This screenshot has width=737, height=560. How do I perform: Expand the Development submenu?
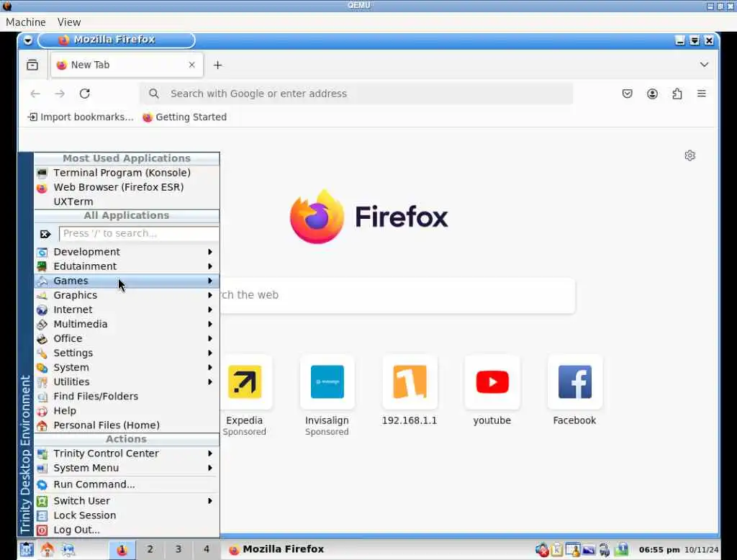pos(126,252)
